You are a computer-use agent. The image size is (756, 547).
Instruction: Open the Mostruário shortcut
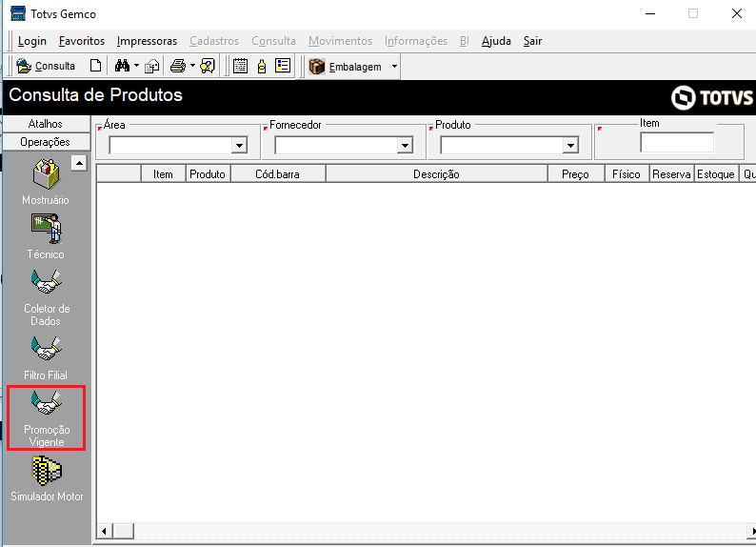click(46, 182)
